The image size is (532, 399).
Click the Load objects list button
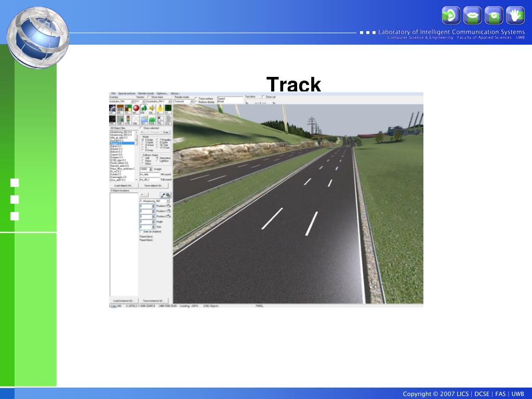(124, 185)
